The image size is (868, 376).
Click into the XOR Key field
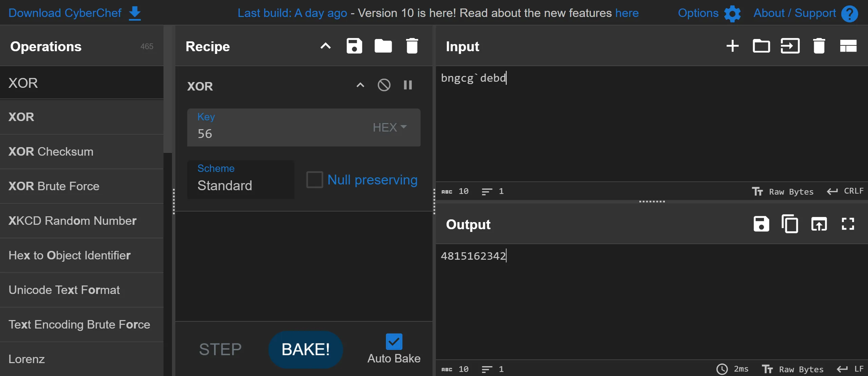(278, 134)
